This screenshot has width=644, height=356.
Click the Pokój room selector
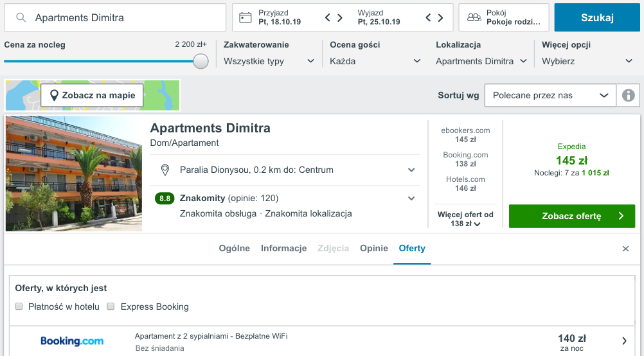[x=504, y=17]
